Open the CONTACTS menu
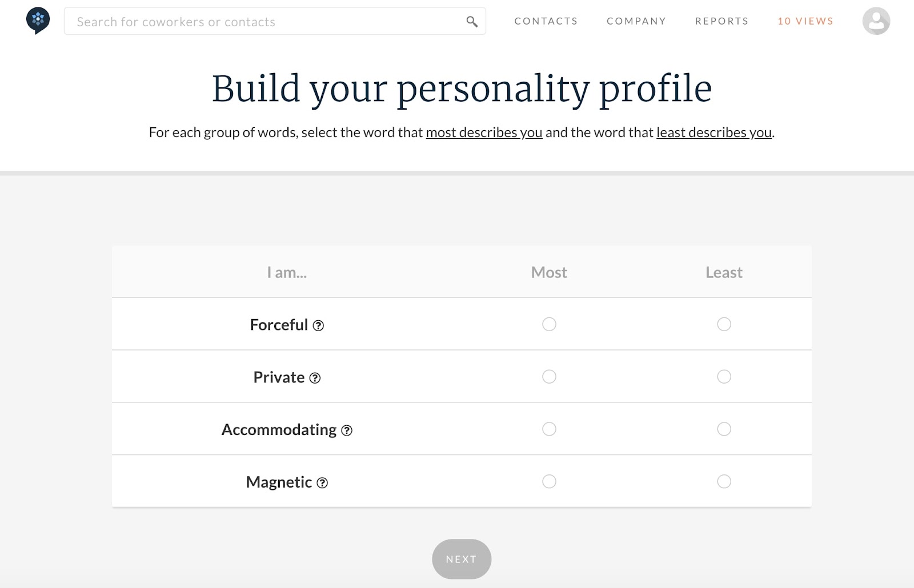The height and width of the screenshot is (588, 914). [x=546, y=21]
